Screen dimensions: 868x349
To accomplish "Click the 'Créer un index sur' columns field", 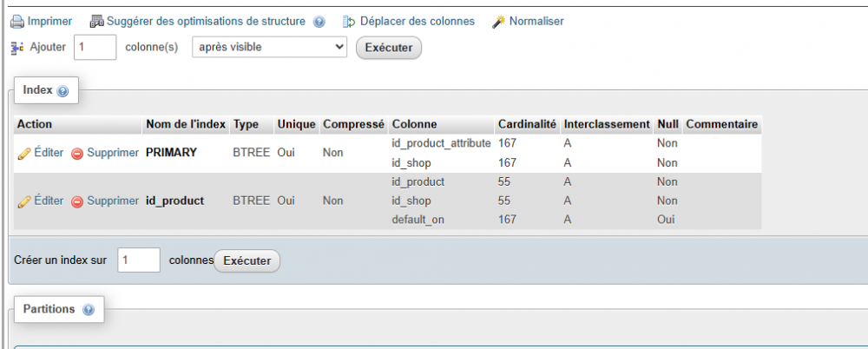I will tap(139, 260).
